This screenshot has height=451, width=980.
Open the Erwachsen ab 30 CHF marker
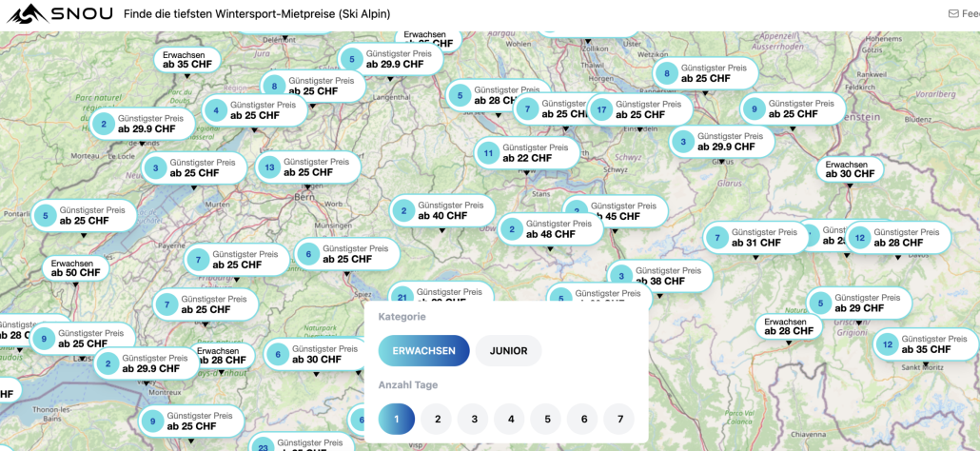point(850,169)
